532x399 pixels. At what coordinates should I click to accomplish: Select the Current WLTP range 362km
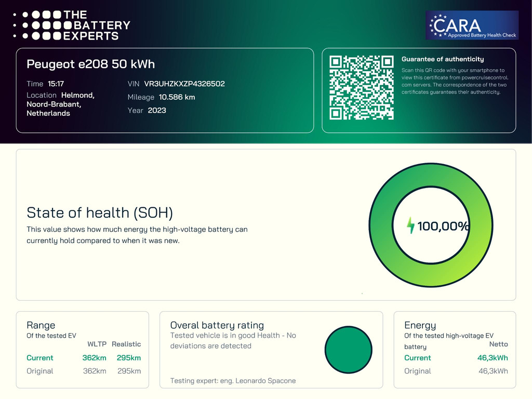(95, 357)
